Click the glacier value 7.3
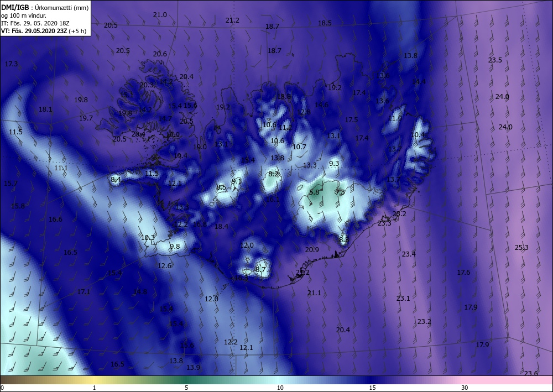 (340, 192)
